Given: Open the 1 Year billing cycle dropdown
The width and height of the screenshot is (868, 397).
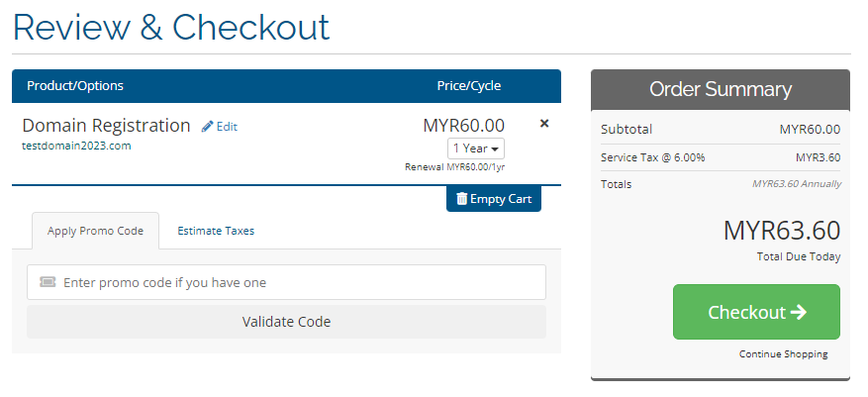Looking at the screenshot, I should click(476, 149).
